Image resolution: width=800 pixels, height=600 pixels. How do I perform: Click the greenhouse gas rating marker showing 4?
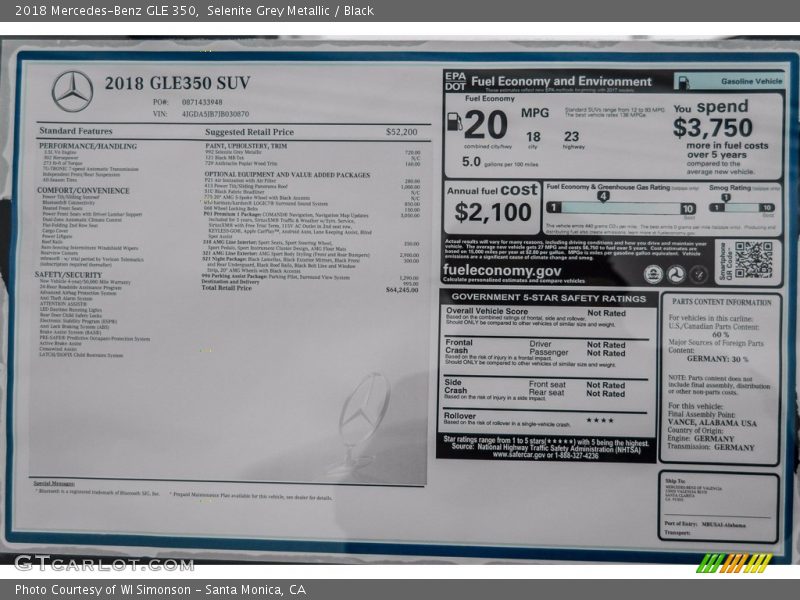tap(603, 196)
